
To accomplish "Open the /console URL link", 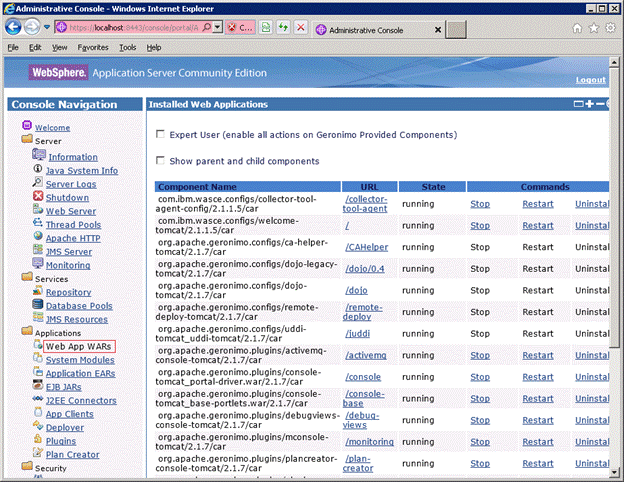I will 363,377.
